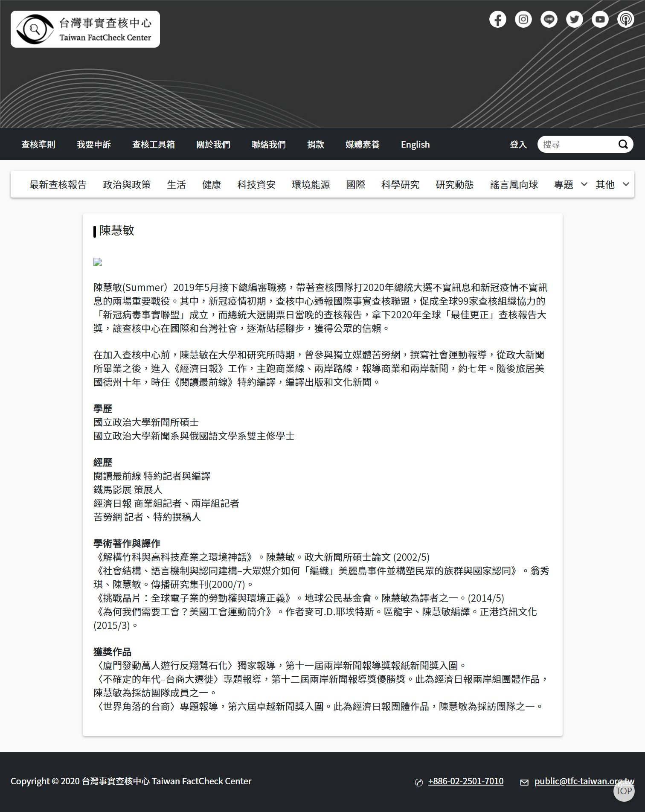
Task: Open the 關於我們 menu item
Action: click(213, 144)
